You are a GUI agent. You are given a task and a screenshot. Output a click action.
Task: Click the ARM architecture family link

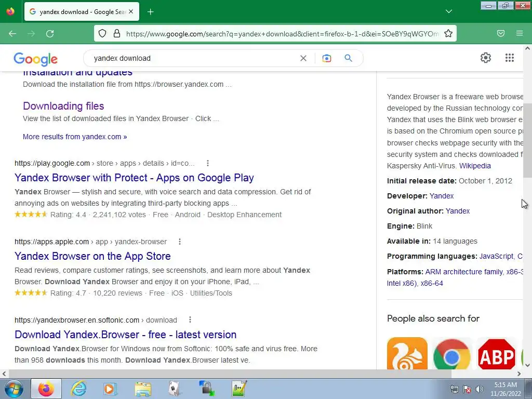tap(464, 272)
